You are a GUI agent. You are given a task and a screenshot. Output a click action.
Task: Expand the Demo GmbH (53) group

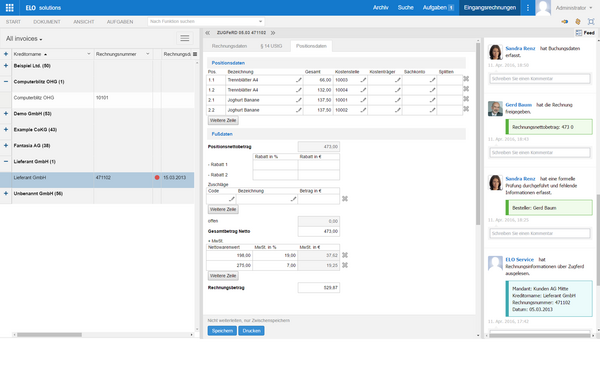(x=6, y=114)
